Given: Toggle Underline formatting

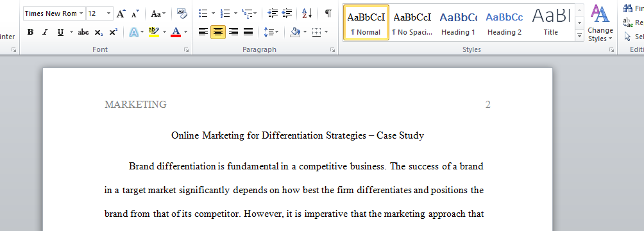Looking at the screenshot, I should click(60, 32).
